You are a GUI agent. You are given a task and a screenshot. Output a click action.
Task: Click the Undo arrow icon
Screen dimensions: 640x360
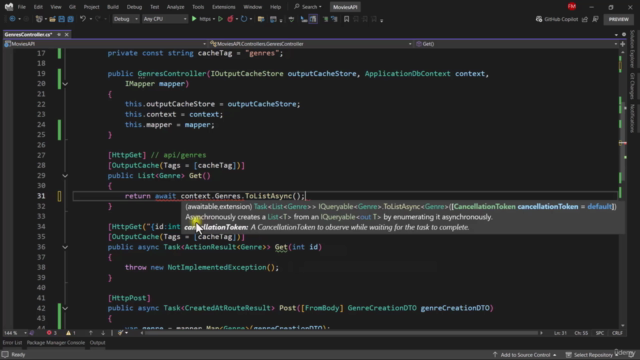pyautogui.click(x=83, y=19)
